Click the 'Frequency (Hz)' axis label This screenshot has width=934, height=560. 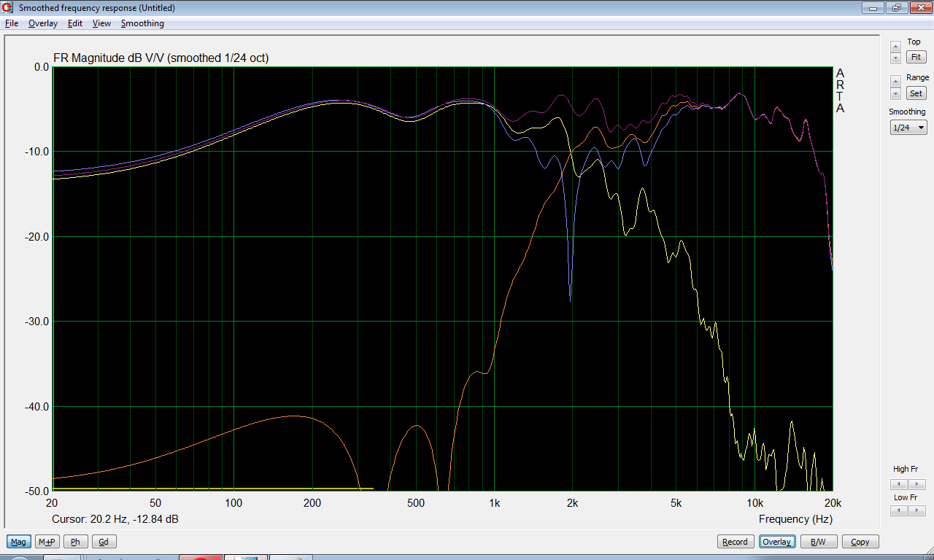click(795, 519)
